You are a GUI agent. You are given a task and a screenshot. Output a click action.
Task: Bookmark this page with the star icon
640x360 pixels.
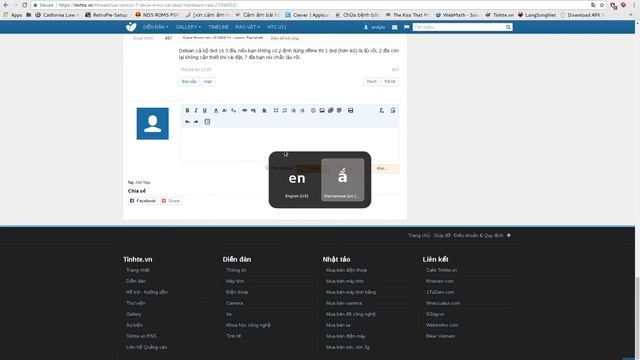pyautogui.click(x=602, y=5)
